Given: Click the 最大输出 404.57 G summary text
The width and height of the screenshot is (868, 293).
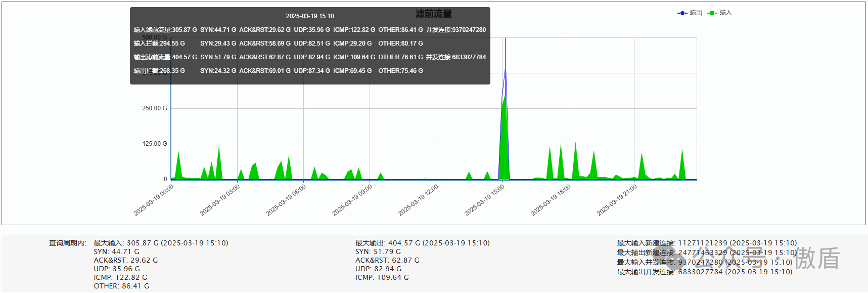Looking at the screenshot, I should click(x=422, y=243).
